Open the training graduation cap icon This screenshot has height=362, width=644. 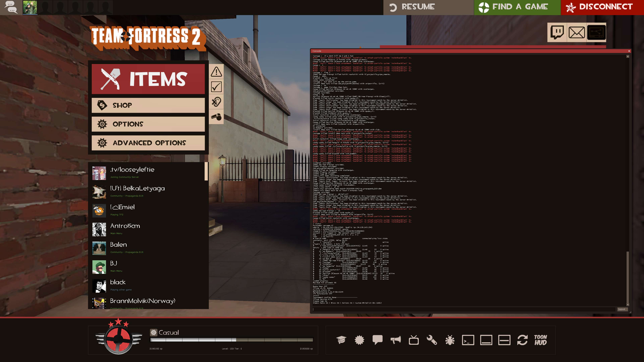[341, 340]
